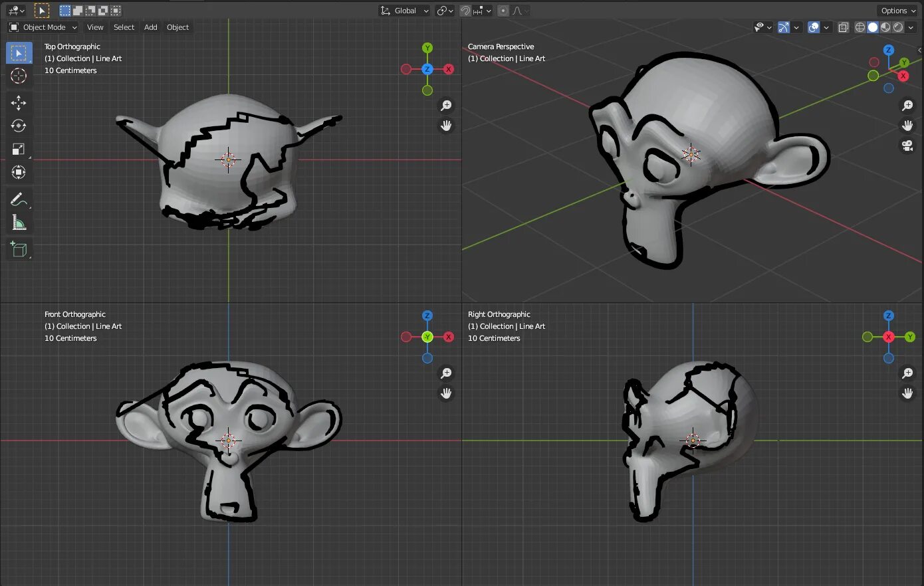Toggle camera view in Camera Perspective viewport
Viewport: 924px width, 586px height.
(x=907, y=146)
